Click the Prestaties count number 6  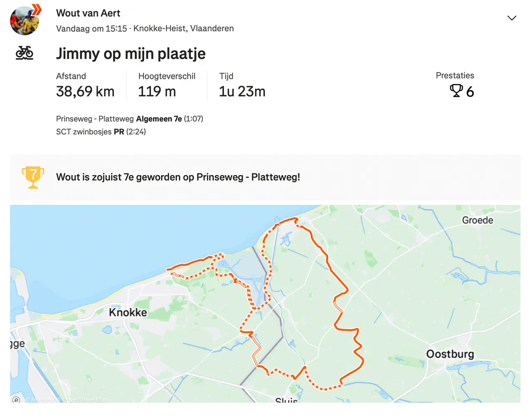pyautogui.click(x=470, y=91)
